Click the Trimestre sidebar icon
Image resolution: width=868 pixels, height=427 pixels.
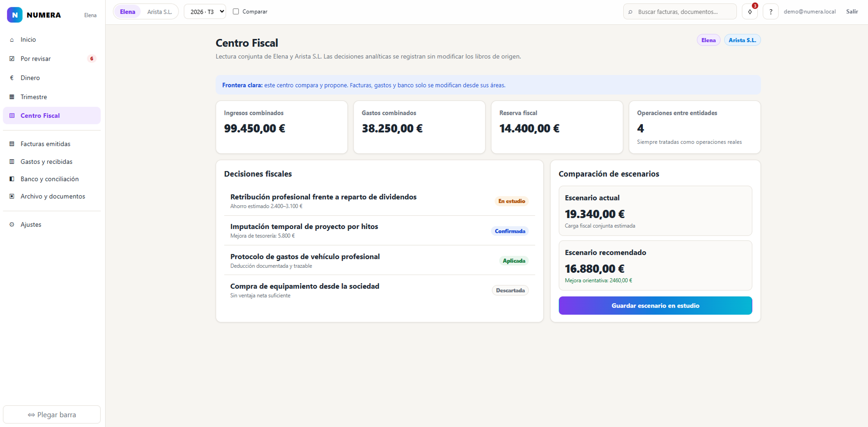tap(12, 97)
